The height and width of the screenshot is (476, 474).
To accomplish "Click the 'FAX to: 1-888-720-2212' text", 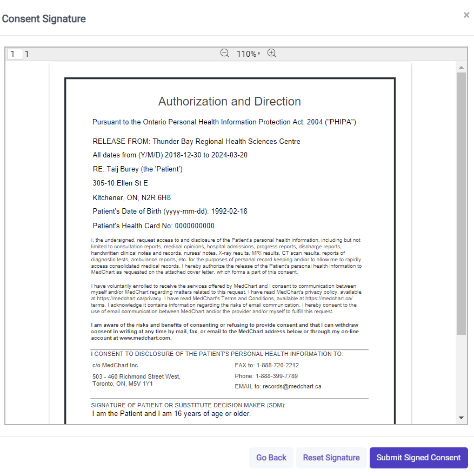I will (x=267, y=365).
